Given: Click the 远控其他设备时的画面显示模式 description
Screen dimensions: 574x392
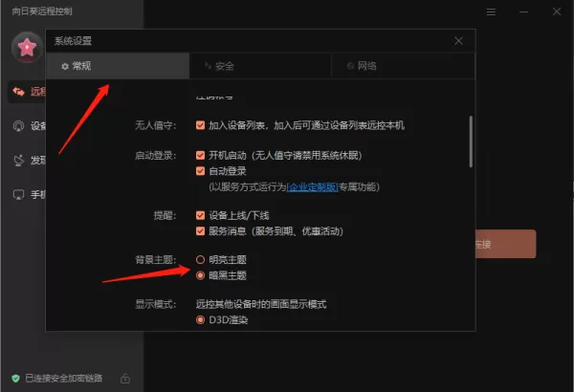Looking at the screenshot, I should tap(261, 304).
